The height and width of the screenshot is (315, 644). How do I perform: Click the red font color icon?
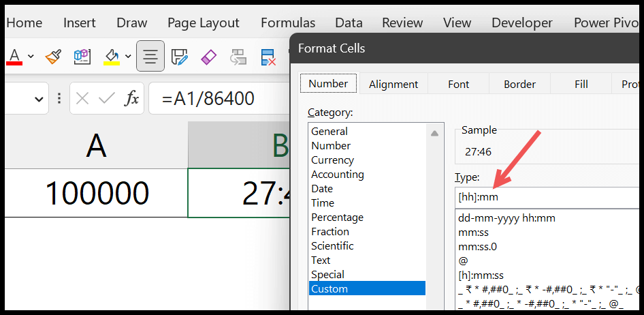tap(15, 57)
